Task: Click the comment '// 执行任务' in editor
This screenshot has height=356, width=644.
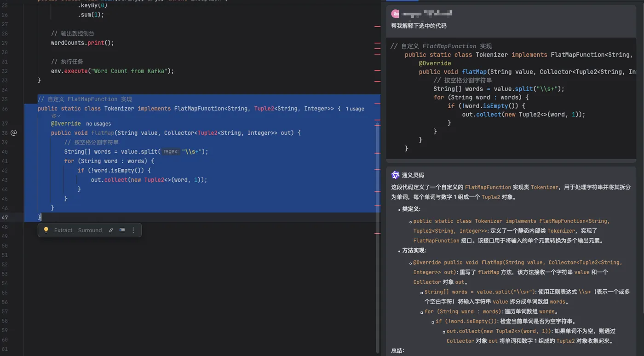Action: (x=67, y=62)
